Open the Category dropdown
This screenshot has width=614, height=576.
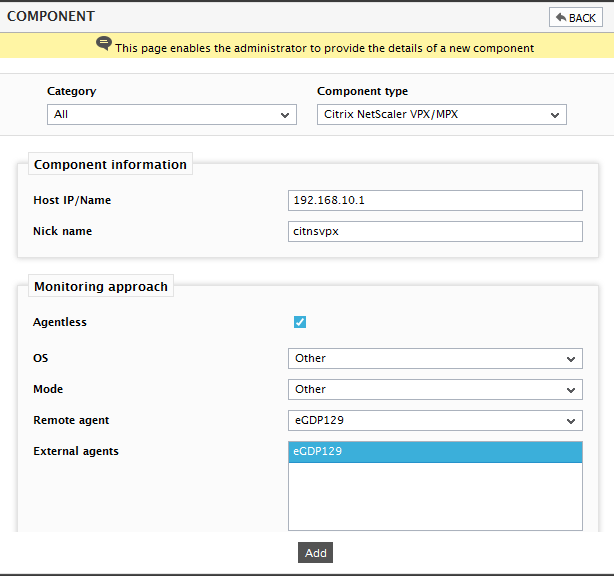pos(172,114)
